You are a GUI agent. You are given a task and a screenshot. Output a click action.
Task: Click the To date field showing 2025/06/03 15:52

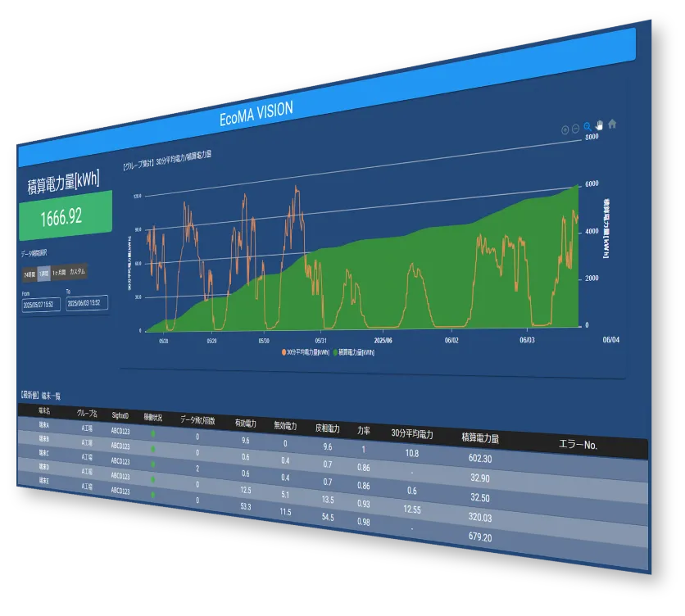(87, 303)
